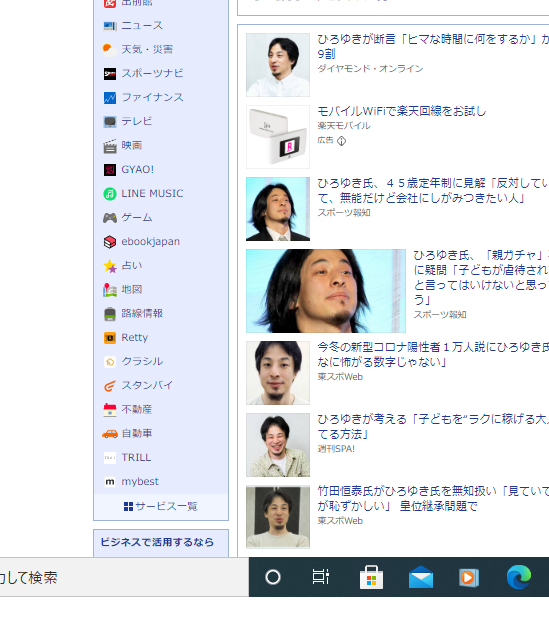Click the サービス一覧 link
Image resolution: width=549 pixels, height=641 pixels.
161,507
